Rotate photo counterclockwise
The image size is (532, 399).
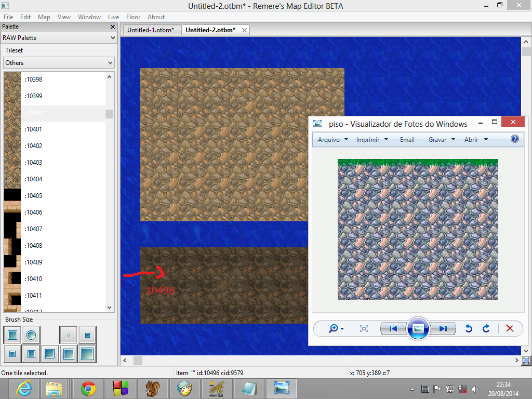click(469, 328)
